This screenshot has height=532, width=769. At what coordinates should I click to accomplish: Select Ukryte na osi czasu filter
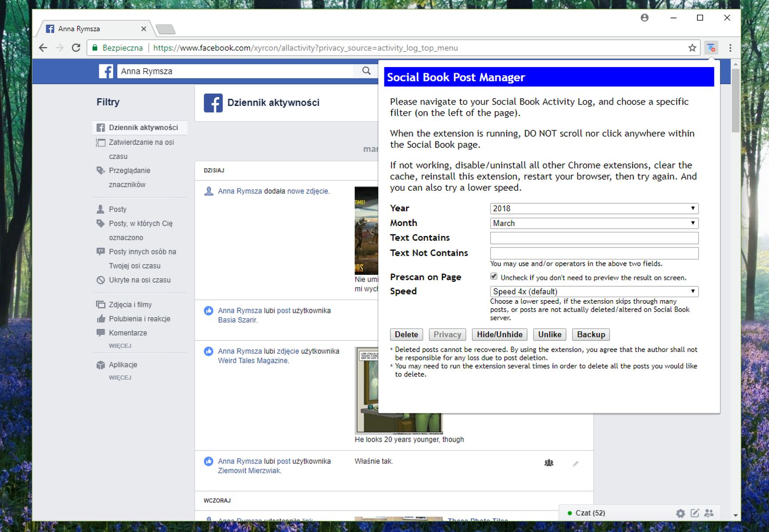point(139,280)
